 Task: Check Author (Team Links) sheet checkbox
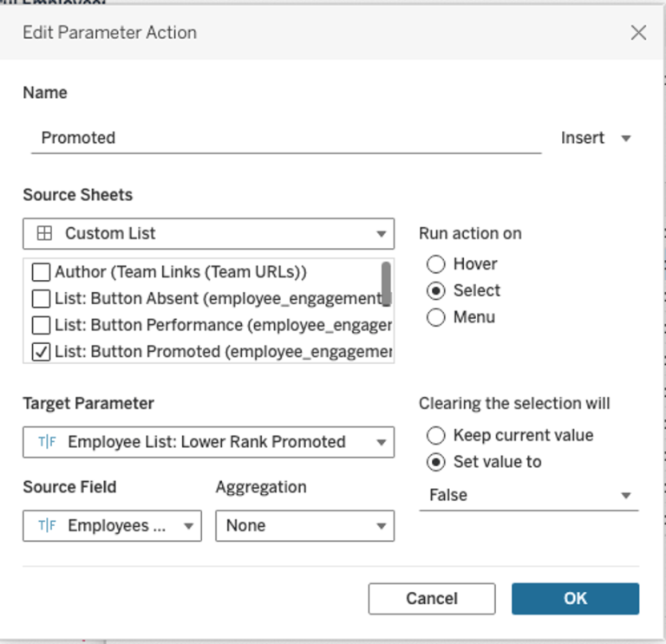pos(42,272)
